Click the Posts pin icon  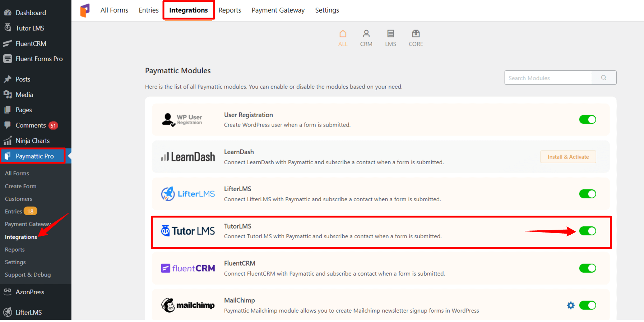[x=8, y=79]
